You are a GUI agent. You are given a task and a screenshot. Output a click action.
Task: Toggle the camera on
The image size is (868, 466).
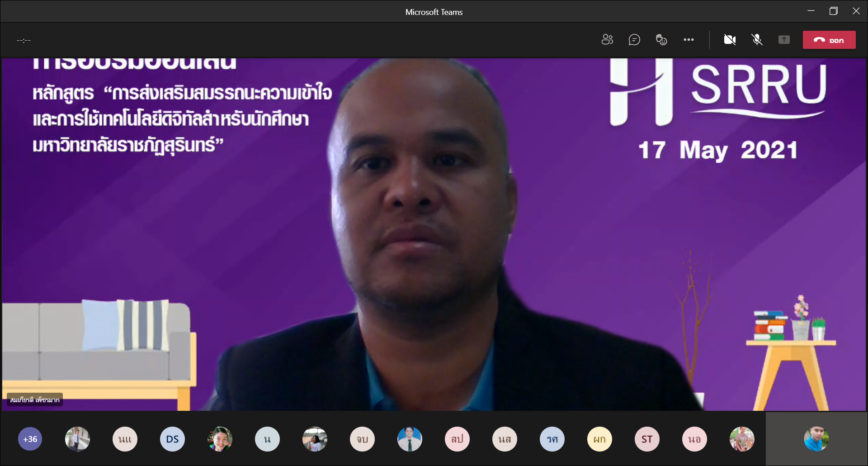[x=730, y=40]
